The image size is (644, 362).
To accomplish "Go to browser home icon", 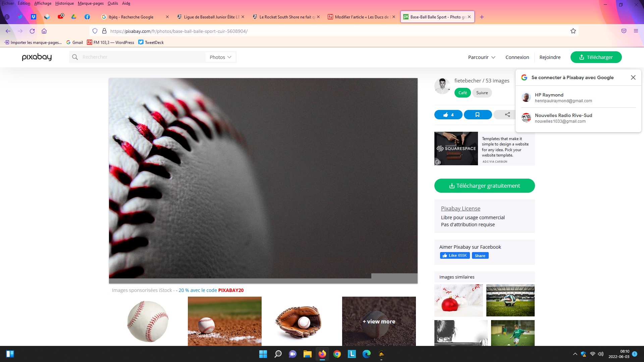I will (x=44, y=31).
